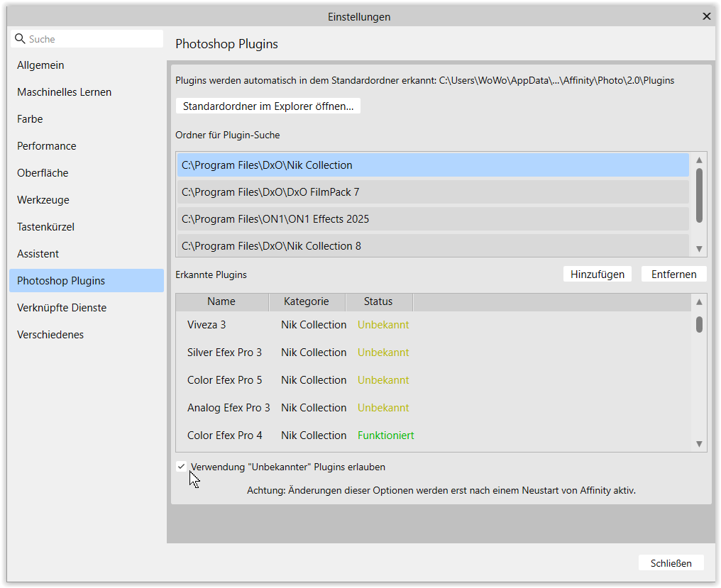Image resolution: width=721 pixels, height=588 pixels.
Task: Open the Allgemein settings section
Action: (40, 65)
